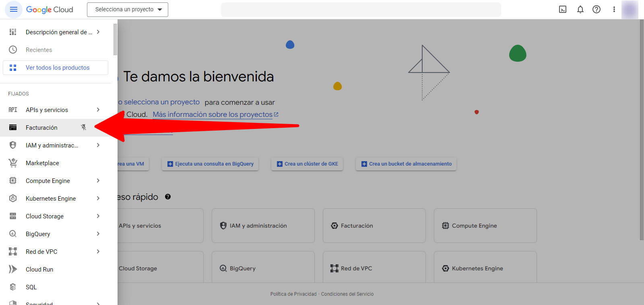Click the user account avatar
Screen dimensions: 644x305
click(630, 9)
